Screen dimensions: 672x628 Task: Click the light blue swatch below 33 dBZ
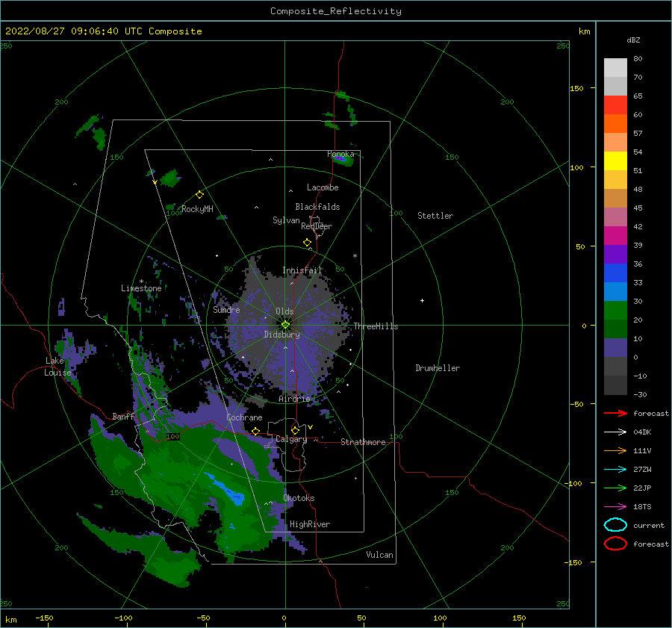click(615, 291)
